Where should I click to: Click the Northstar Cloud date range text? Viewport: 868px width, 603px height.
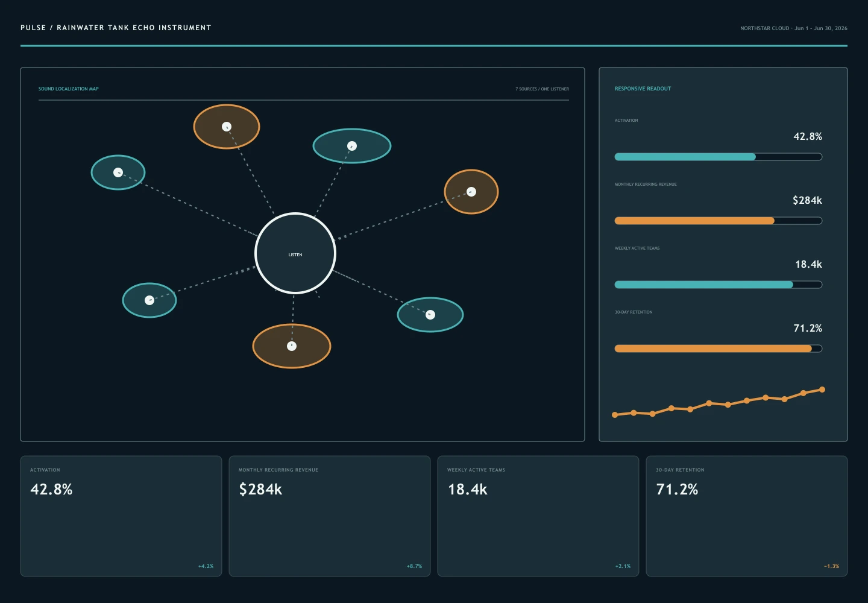[x=794, y=28]
